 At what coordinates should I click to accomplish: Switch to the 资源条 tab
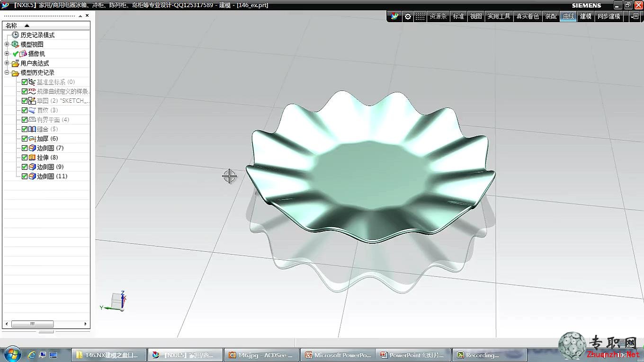[x=438, y=16]
